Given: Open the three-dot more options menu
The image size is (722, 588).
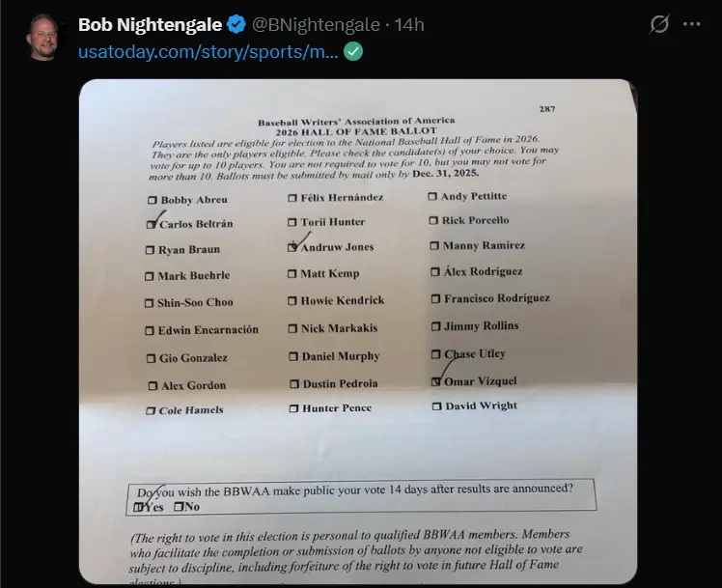Looking at the screenshot, I should coord(692,24).
